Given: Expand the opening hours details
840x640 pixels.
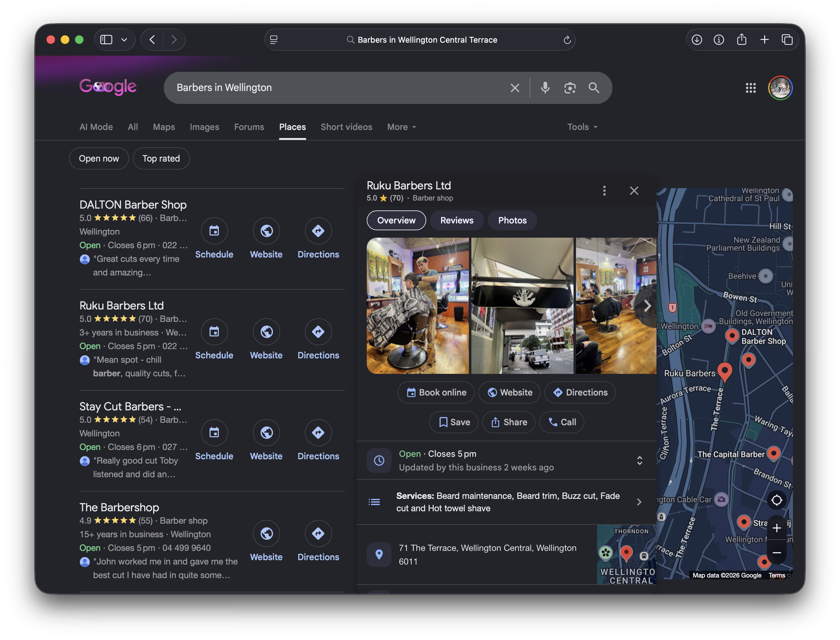Looking at the screenshot, I should click(640, 461).
